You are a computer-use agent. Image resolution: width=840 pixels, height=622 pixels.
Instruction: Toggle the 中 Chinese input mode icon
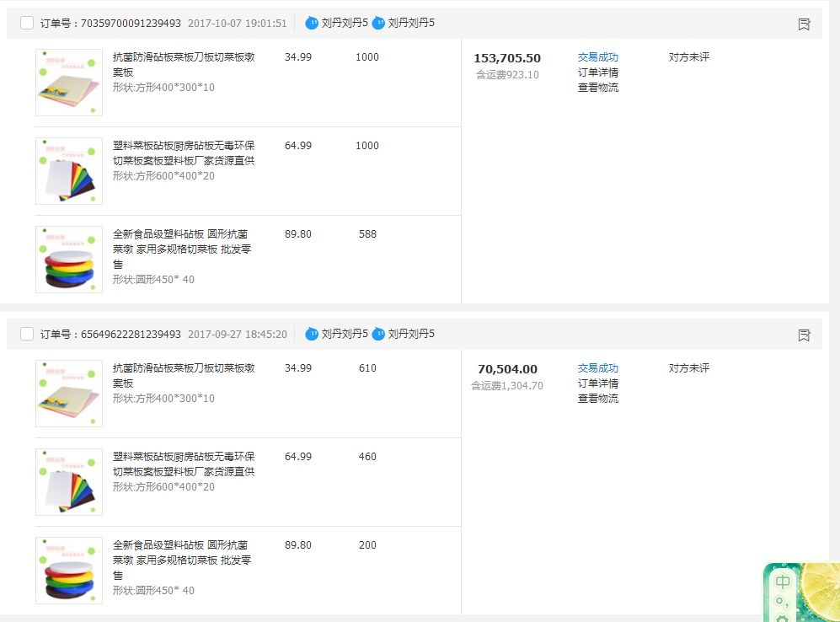pyautogui.click(x=783, y=582)
